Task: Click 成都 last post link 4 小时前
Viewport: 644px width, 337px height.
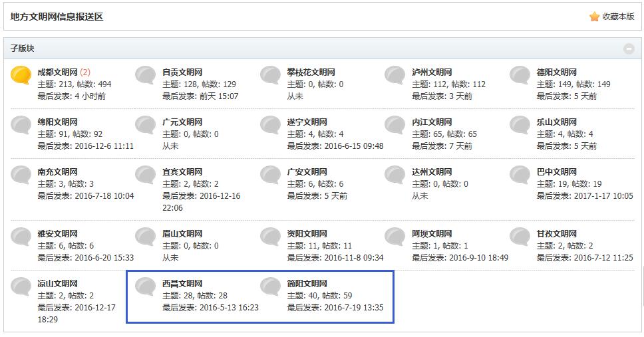Action: tap(90, 96)
